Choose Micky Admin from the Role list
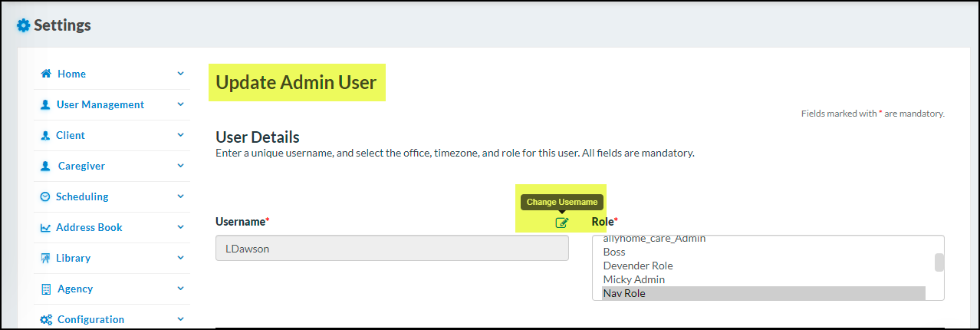The height and width of the screenshot is (330, 980). click(x=633, y=279)
